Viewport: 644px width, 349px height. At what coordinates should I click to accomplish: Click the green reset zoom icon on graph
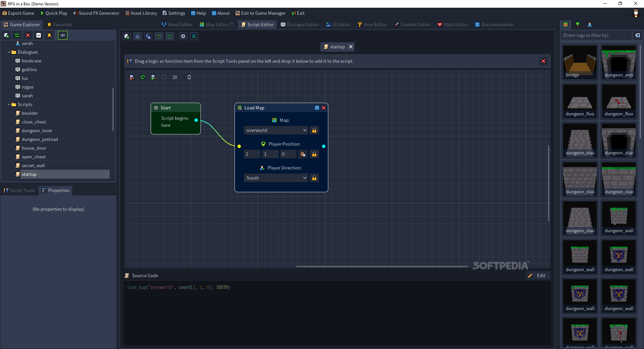click(143, 77)
